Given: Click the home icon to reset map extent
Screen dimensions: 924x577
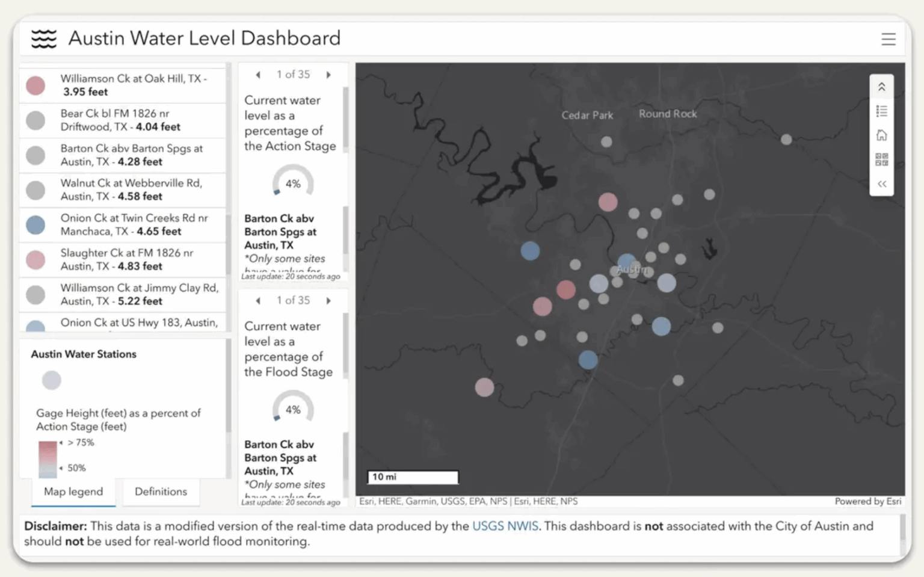Looking at the screenshot, I should [x=881, y=135].
